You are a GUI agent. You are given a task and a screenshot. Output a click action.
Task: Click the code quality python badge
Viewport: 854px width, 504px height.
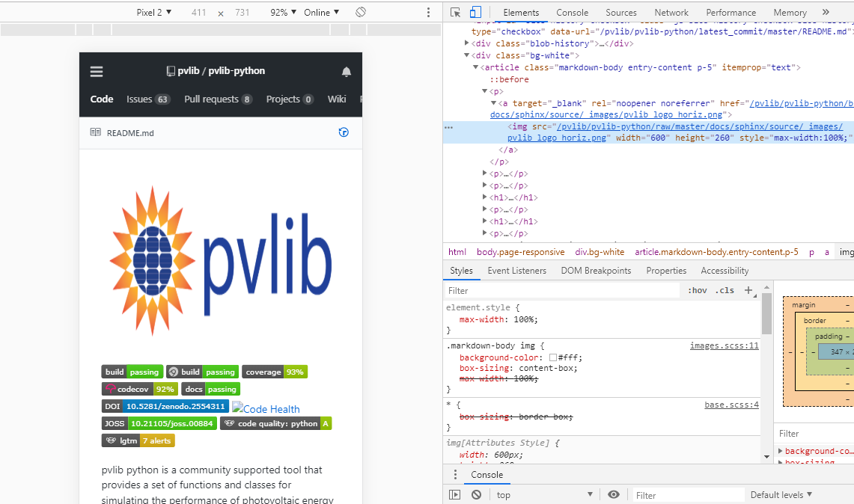point(275,423)
